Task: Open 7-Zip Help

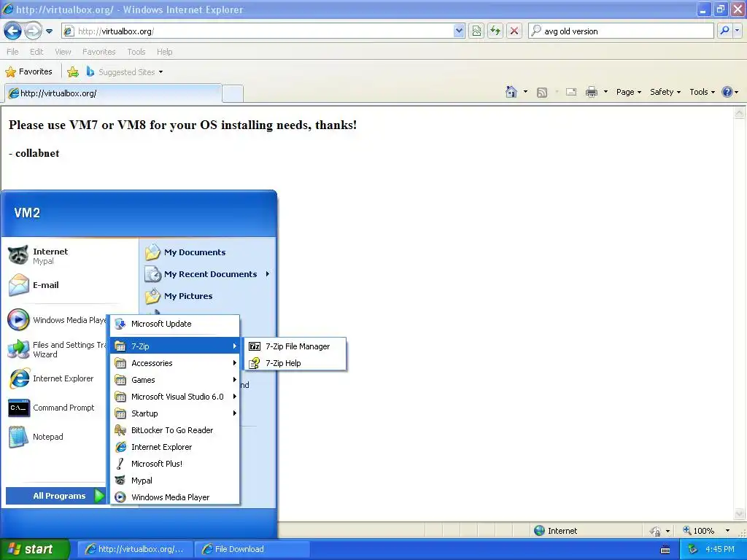Action: [295, 363]
